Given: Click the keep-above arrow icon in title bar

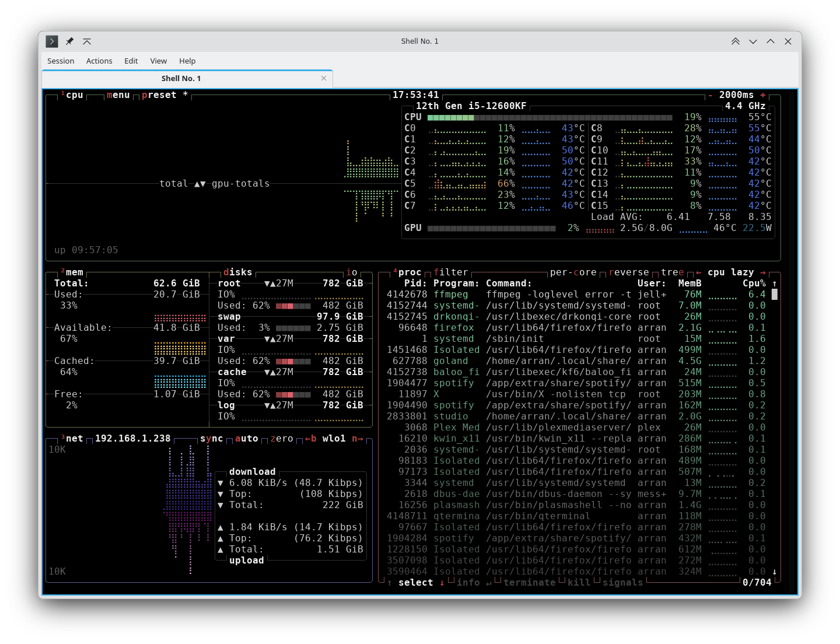Looking at the screenshot, I should pos(87,41).
